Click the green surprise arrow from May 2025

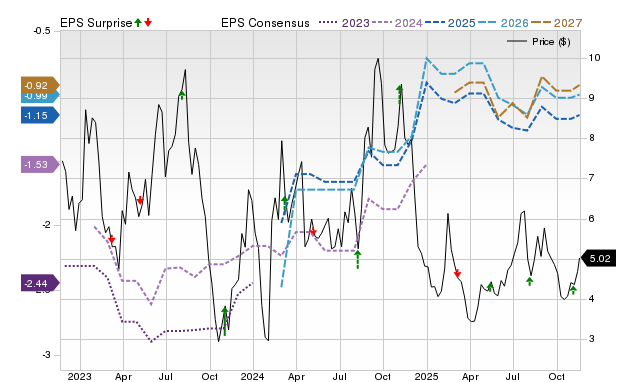[x=491, y=287]
